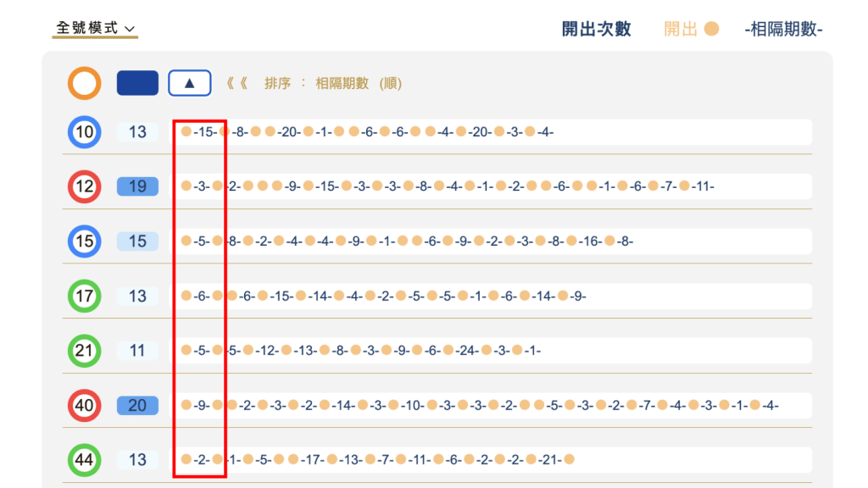Click number ball 21
This screenshot has height=488, width=868.
[84, 351]
